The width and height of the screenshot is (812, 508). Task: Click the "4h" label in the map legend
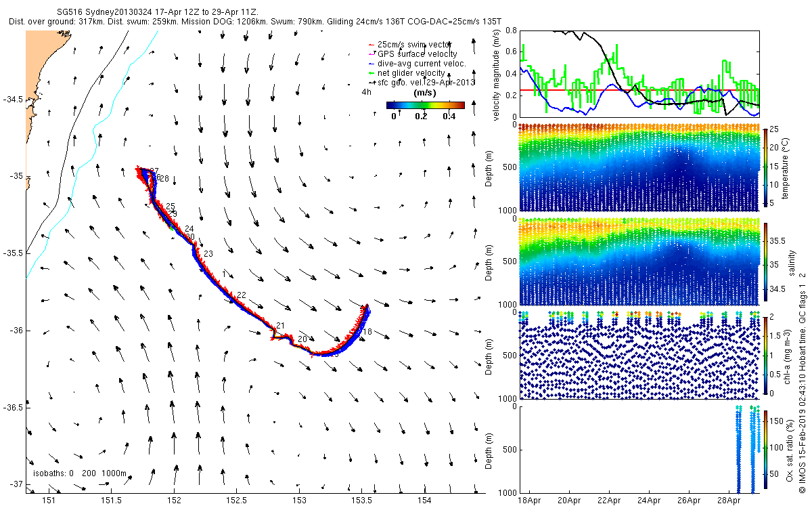(366, 91)
